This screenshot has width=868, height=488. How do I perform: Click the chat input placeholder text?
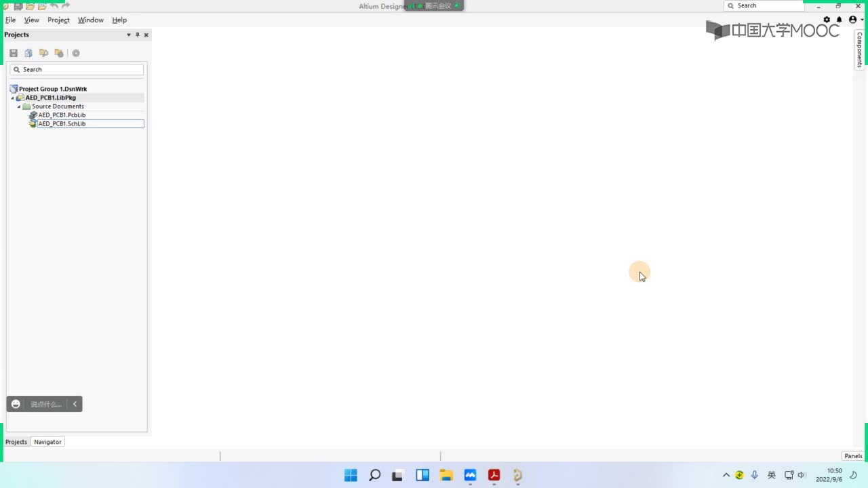pyautogui.click(x=45, y=404)
